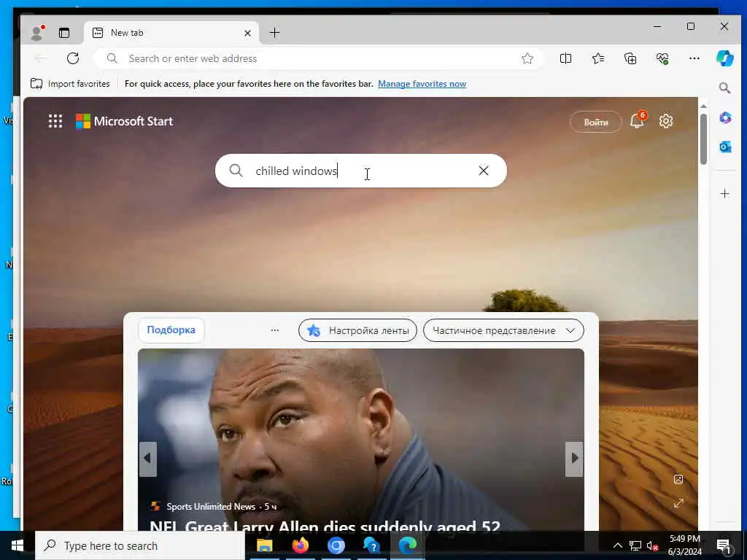Open Edge Settings and more menu

(x=694, y=58)
